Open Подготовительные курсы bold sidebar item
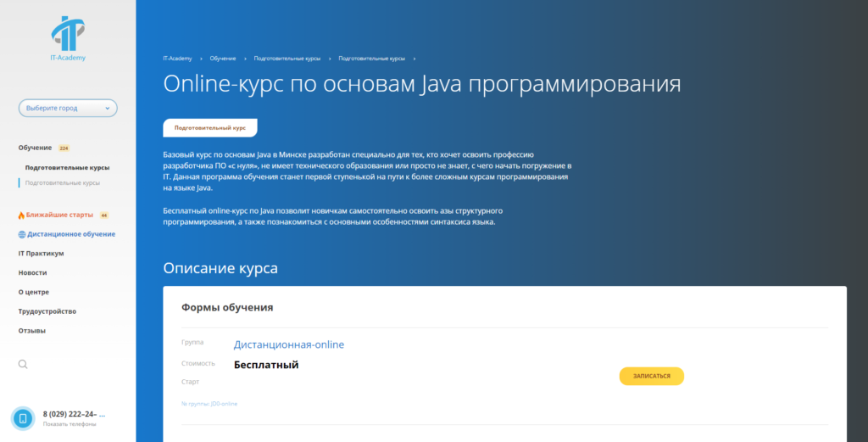This screenshot has width=868, height=442. click(x=67, y=167)
